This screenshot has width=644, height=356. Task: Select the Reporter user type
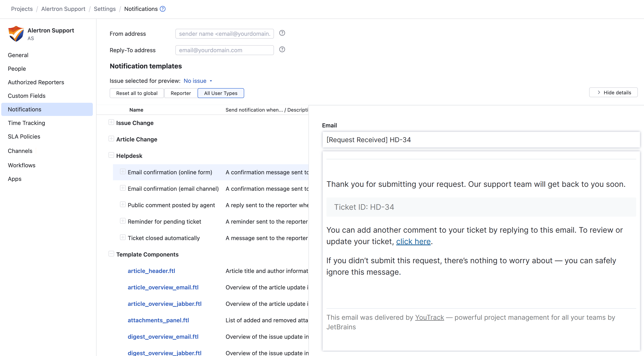click(x=181, y=93)
